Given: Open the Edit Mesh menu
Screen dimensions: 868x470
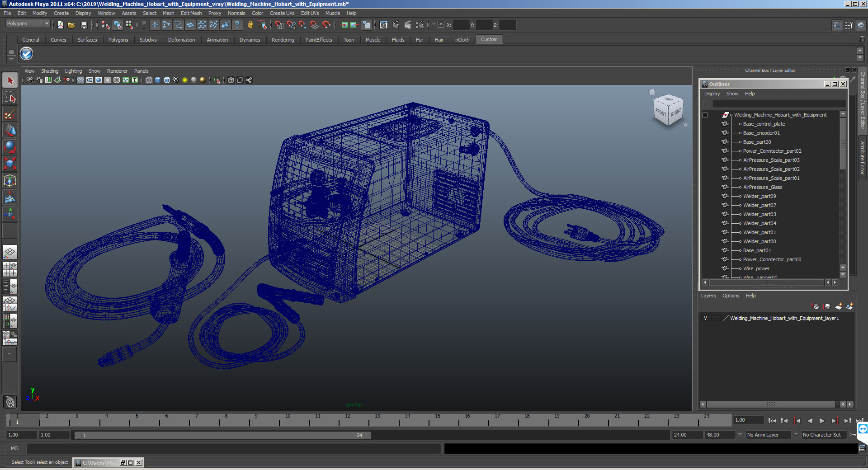Looking at the screenshot, I should pyautogui.click(x=191, y=13).
